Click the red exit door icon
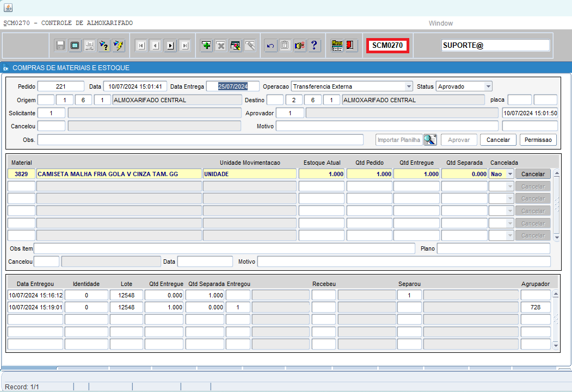The image size is (572, 392). coord(351,46)
